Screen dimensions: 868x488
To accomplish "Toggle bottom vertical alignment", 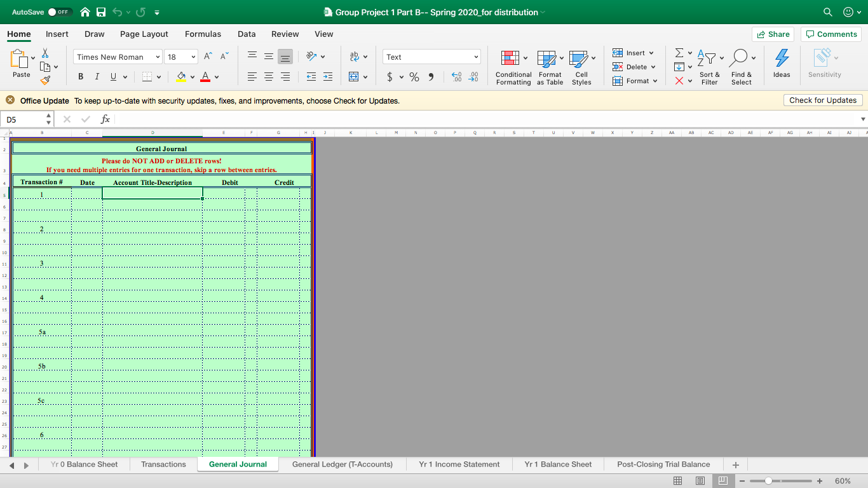I will click(285, 57).
